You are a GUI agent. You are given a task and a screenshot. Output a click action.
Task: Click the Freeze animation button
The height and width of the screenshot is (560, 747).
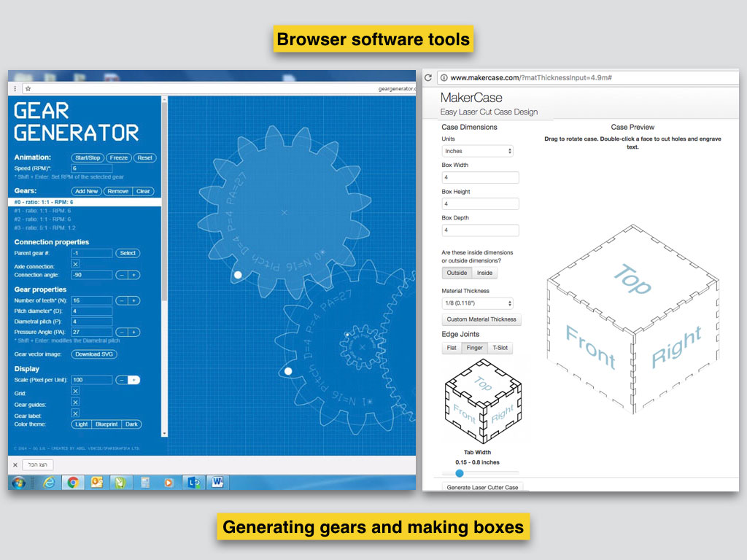(119, 157)
